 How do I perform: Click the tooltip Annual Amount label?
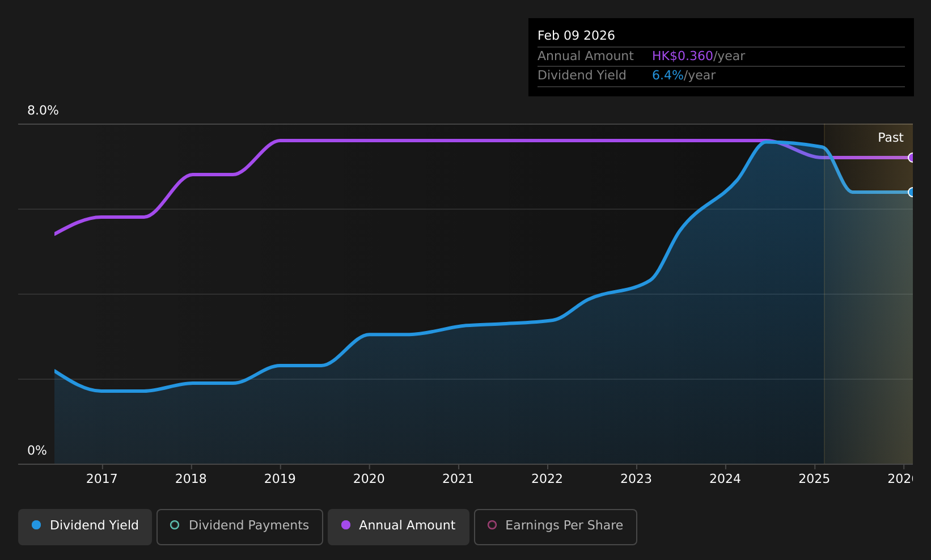coord(586,56)
